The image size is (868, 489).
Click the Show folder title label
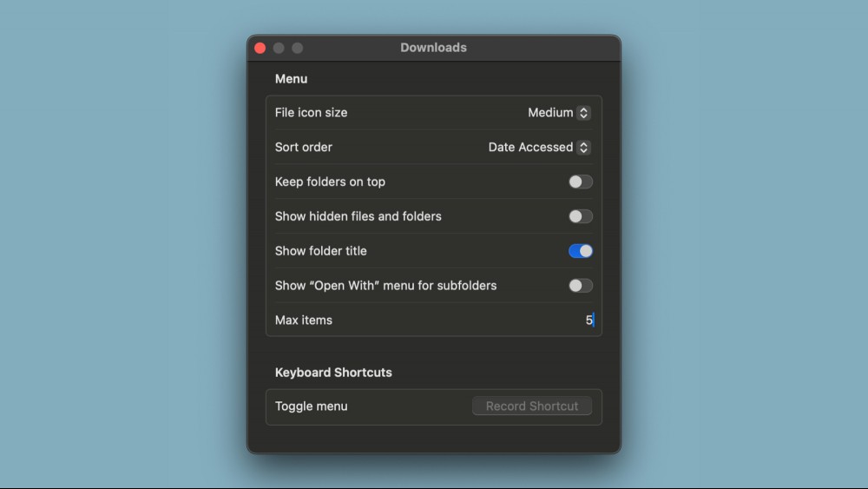click(x=320, y=251)
